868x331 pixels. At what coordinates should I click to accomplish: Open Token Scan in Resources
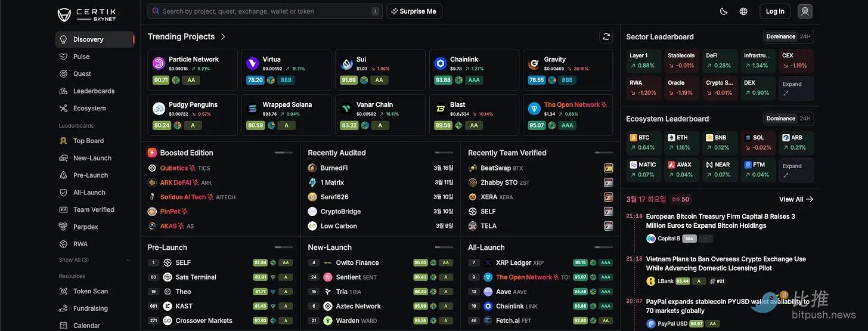[x=90, y=291]
